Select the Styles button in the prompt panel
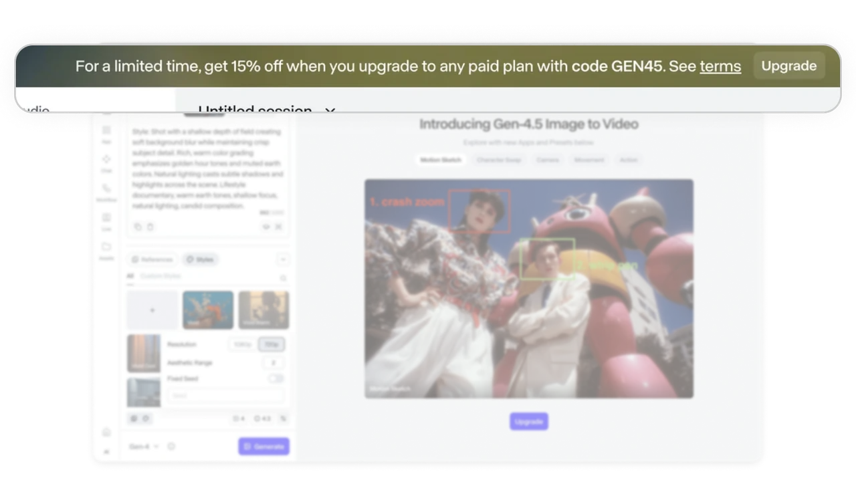 point(201,259)
